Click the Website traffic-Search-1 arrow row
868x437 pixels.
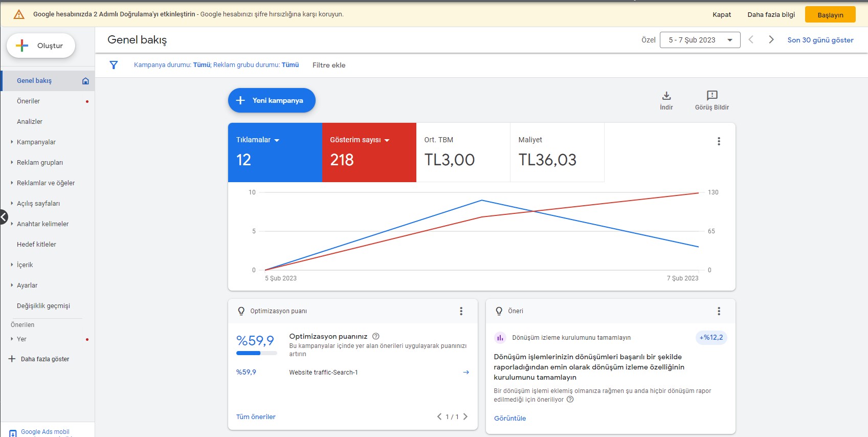(x=353, y=373)
